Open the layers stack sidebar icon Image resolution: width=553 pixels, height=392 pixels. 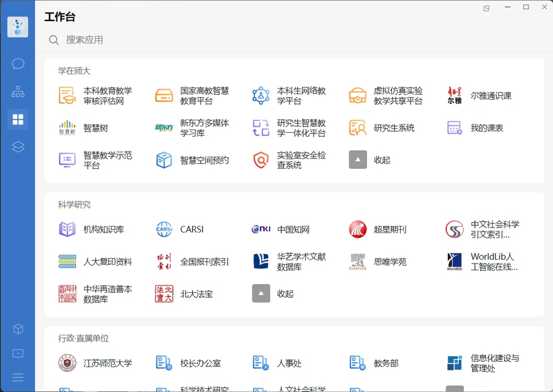(18, 147)
